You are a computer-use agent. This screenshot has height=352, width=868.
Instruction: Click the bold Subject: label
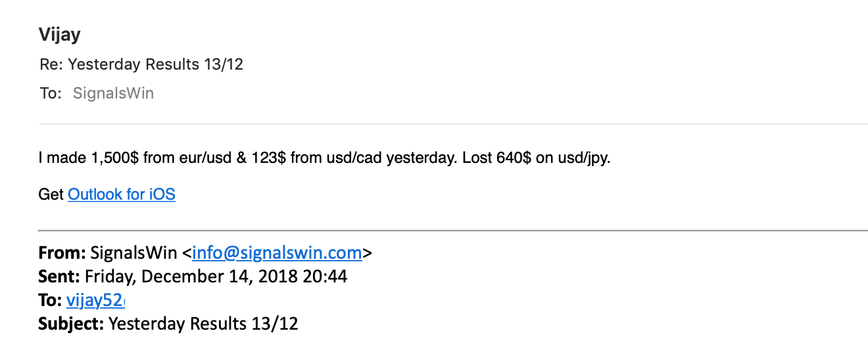pos(71,324)
